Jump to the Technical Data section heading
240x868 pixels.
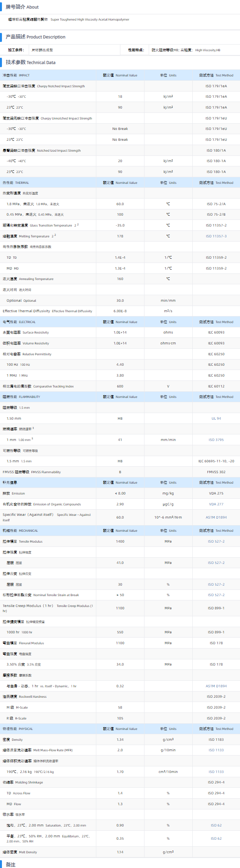(30, 62)
